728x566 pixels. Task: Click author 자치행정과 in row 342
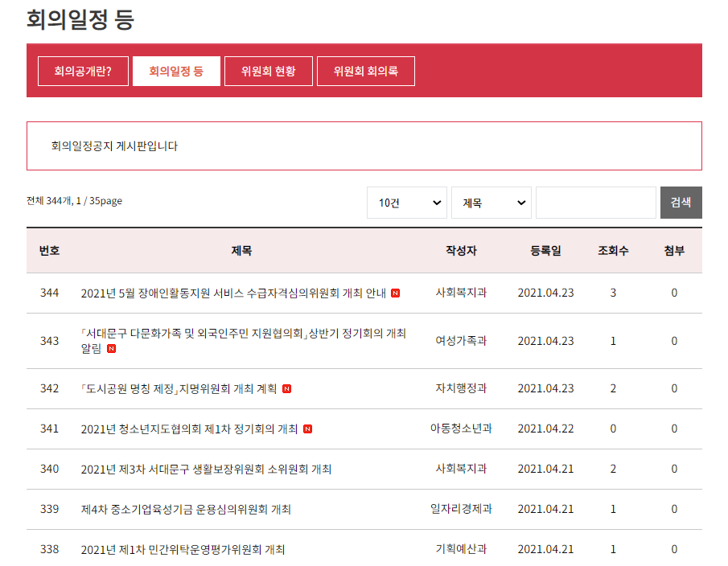point(461,388)
